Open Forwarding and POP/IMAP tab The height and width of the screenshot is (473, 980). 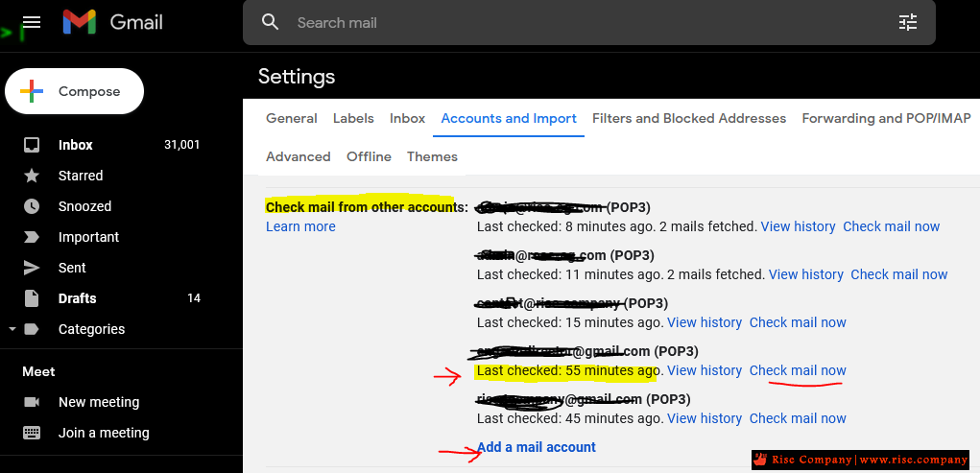(886, 118)
